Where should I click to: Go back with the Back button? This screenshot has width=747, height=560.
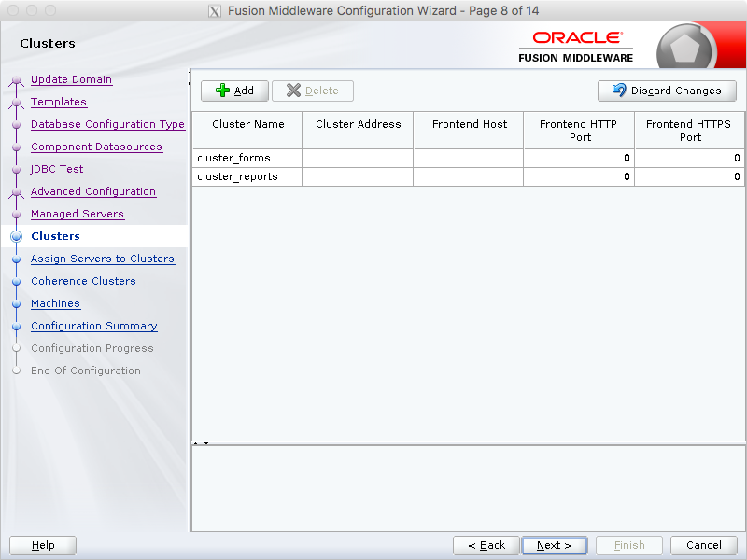click(486, 545)
